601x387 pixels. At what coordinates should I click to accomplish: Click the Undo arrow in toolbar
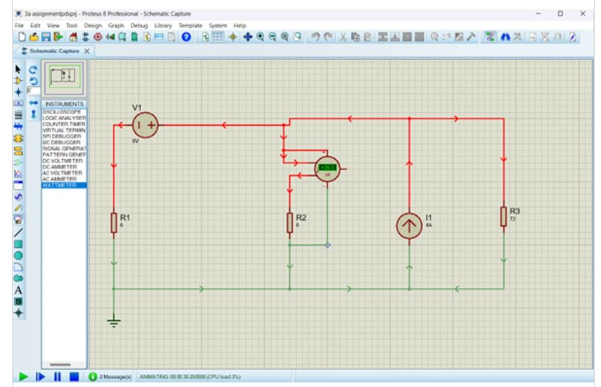(x=315, y=37)
